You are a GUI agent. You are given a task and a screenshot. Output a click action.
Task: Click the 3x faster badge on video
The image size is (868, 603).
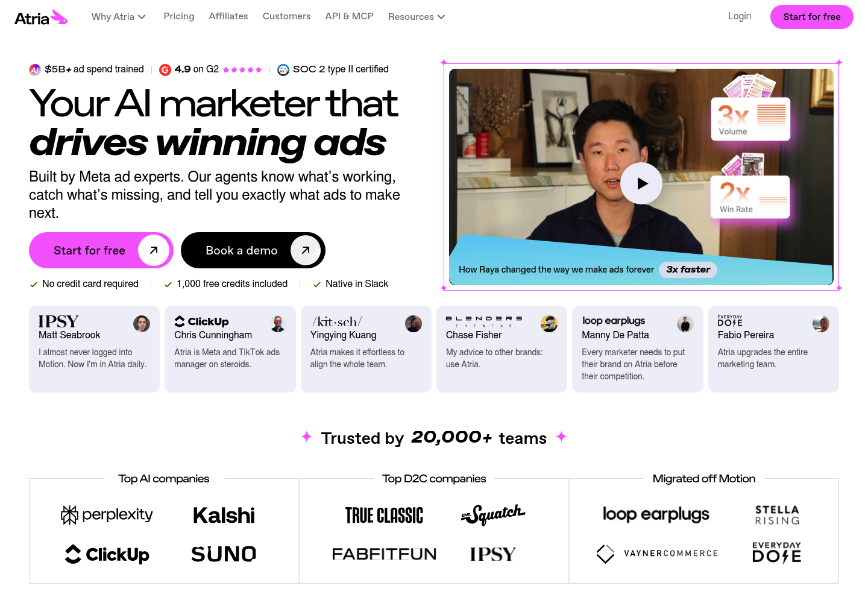(x=688, y=270)
